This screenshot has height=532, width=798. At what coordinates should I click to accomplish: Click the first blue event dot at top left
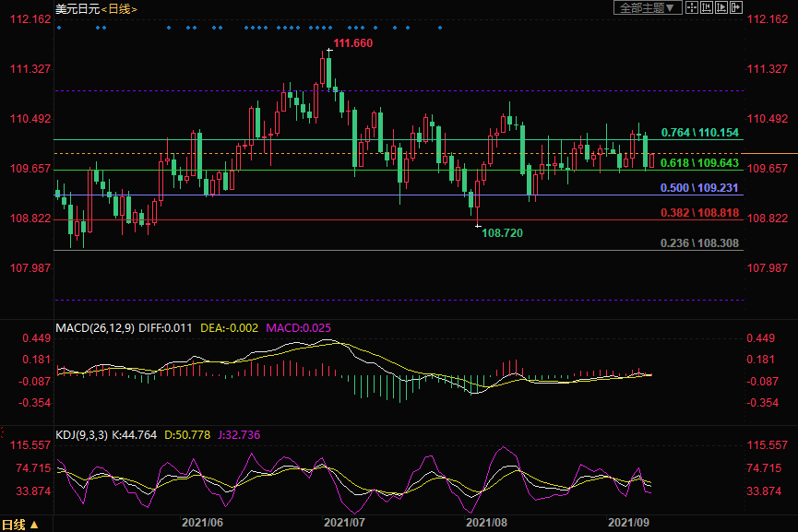pyautogui.click(x=58, y=28)
